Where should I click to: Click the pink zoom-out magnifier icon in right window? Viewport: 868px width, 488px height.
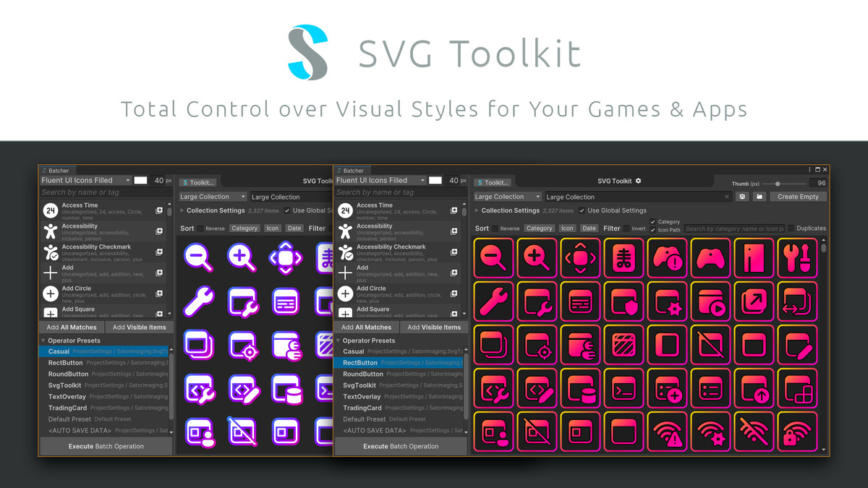tap(495, 257)
